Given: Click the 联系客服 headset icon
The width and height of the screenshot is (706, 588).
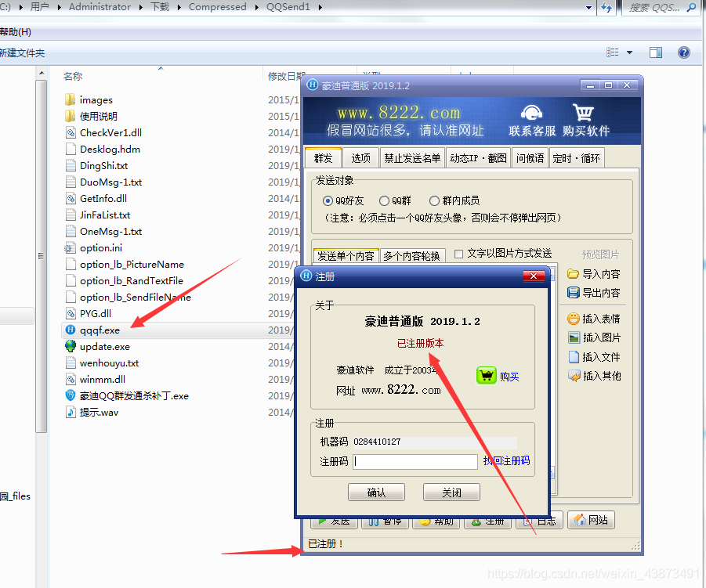Looking at the screenshot, I should [x=532, y=112].
